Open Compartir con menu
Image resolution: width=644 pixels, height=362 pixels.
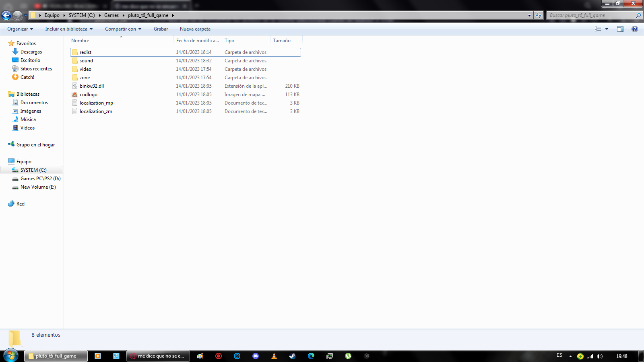[x=123, y=29]
